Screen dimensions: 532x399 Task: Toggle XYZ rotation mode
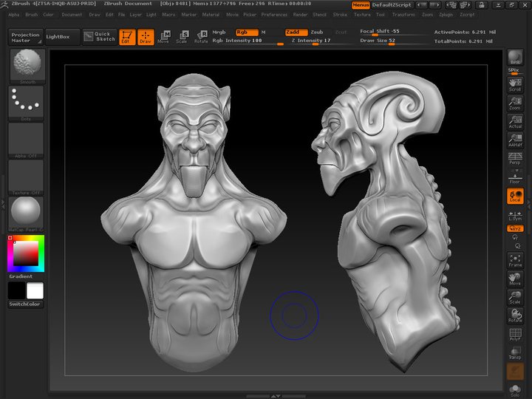click(515, 228)
